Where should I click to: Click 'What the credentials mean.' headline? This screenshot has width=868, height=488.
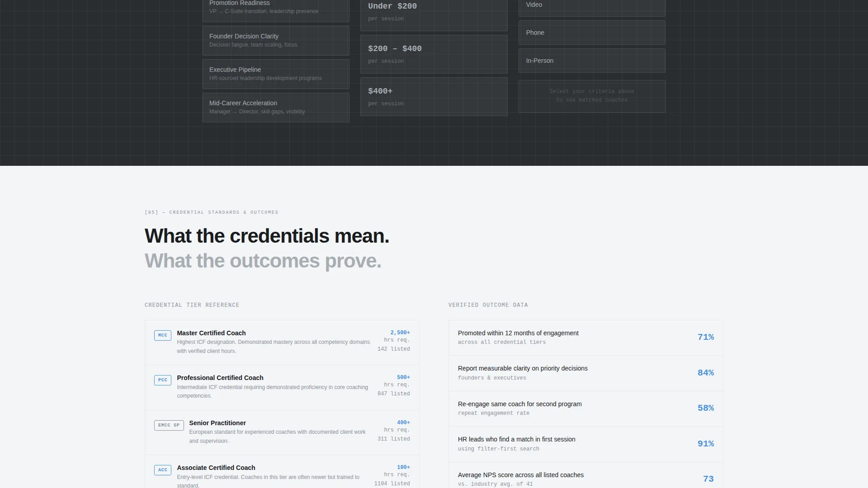point(267,236)
